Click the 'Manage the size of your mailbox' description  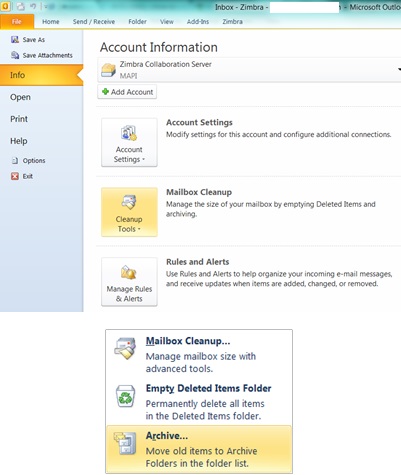271,209
